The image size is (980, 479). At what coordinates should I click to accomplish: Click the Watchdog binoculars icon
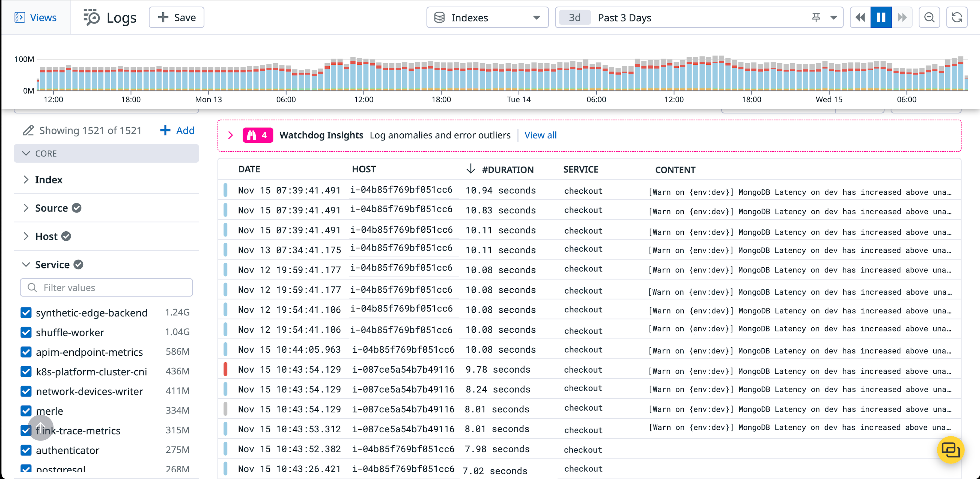252,135
